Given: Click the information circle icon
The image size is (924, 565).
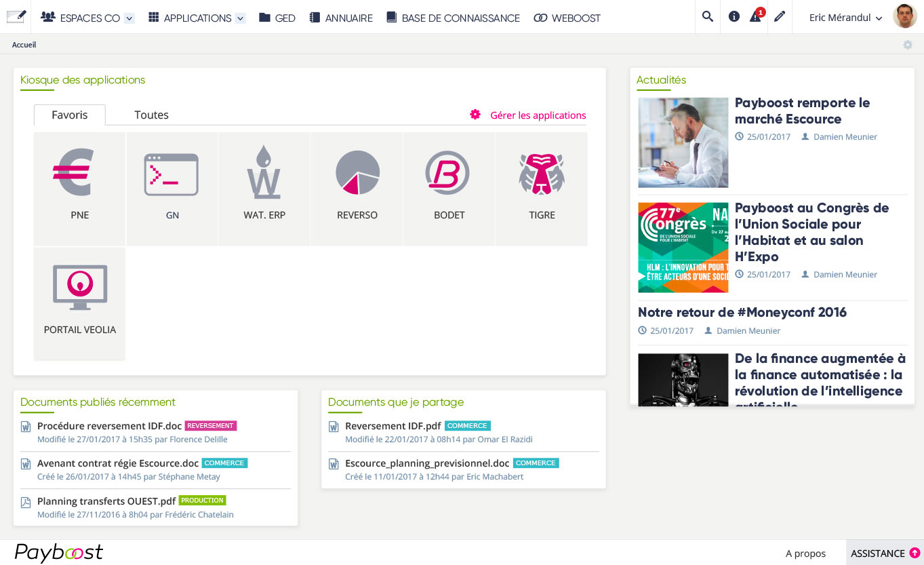Looking at the screenshot, I should (734, 17).
